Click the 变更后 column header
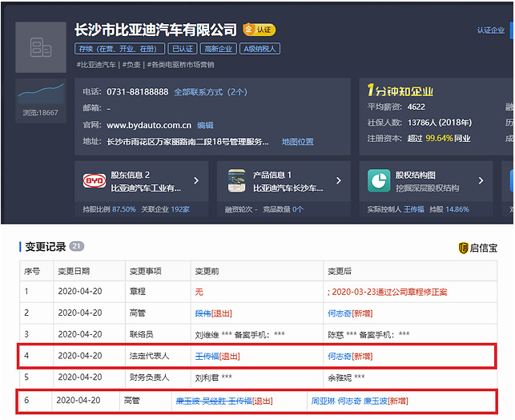The height and width of the screenshot is (420, 515). pyautogui.click(x=340, y=271)
